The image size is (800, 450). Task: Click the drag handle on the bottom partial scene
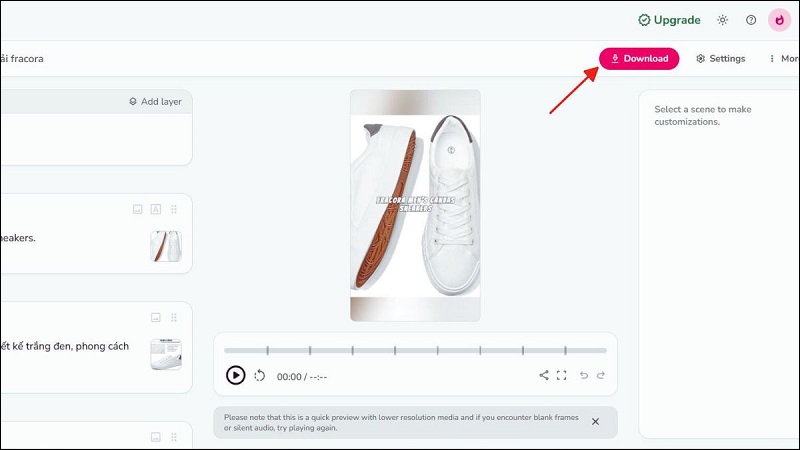click(x=174, y=437)
